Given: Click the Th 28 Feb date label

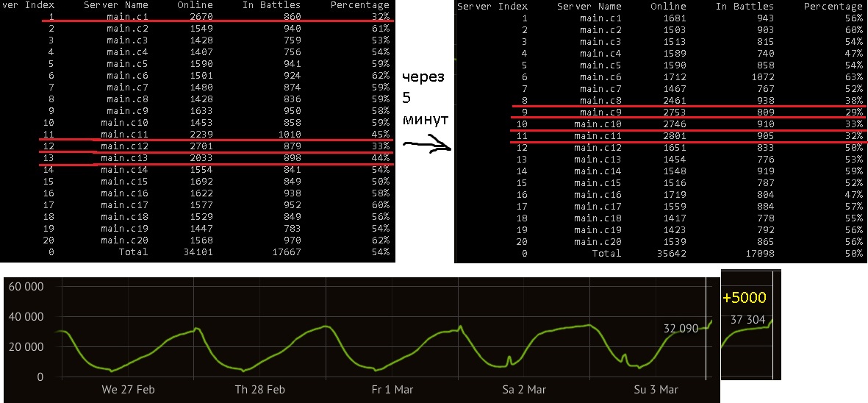Looking at the screenshot, I should pyautogui.click(x=260, y=388).
